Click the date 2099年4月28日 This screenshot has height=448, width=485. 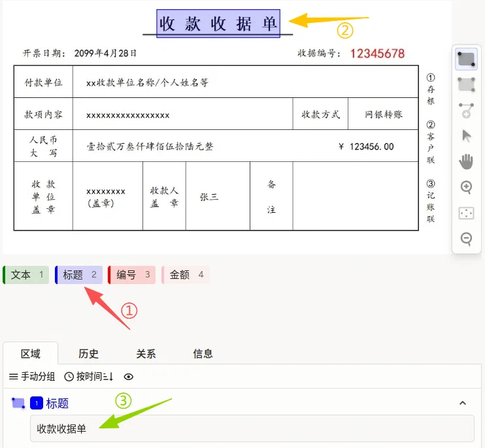point(105,54)
